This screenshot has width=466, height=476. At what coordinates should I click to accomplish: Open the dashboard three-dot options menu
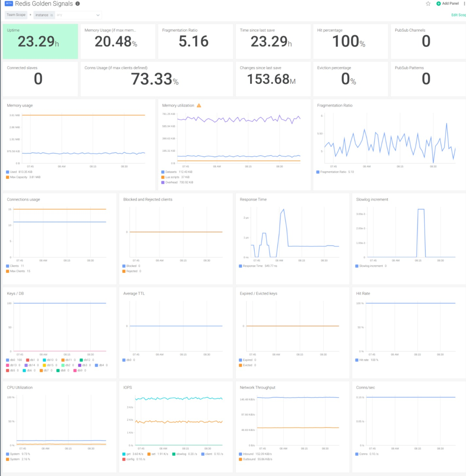[464, 4]
